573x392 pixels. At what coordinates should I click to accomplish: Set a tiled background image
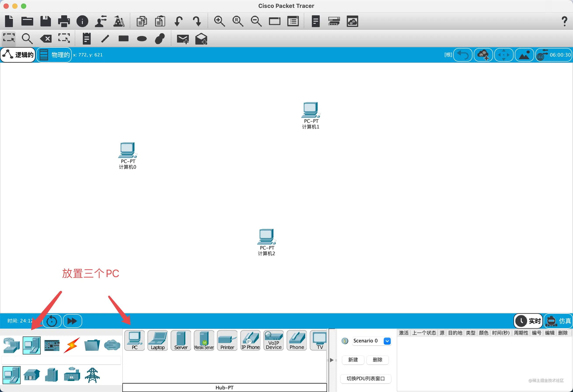[524, 55]
